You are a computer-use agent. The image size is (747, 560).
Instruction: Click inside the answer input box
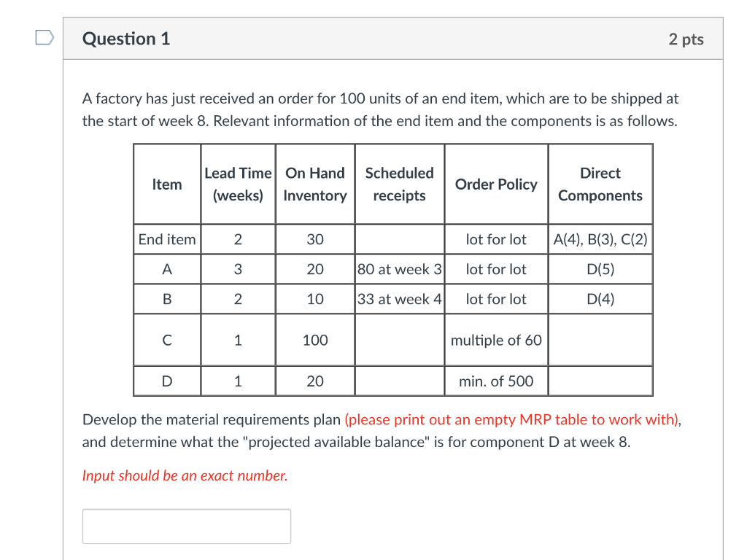tap(186, 525)
